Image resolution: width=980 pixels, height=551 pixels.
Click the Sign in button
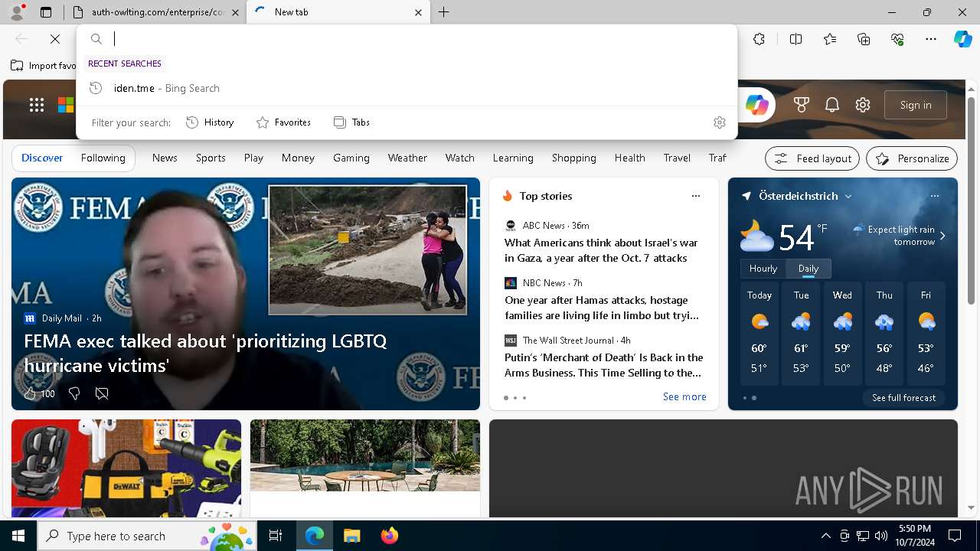pos(916,105)
